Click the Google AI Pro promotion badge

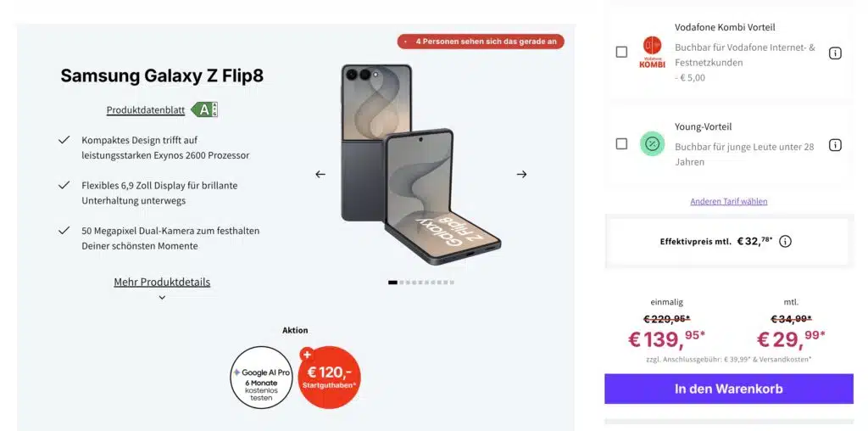tap(261, 378)
